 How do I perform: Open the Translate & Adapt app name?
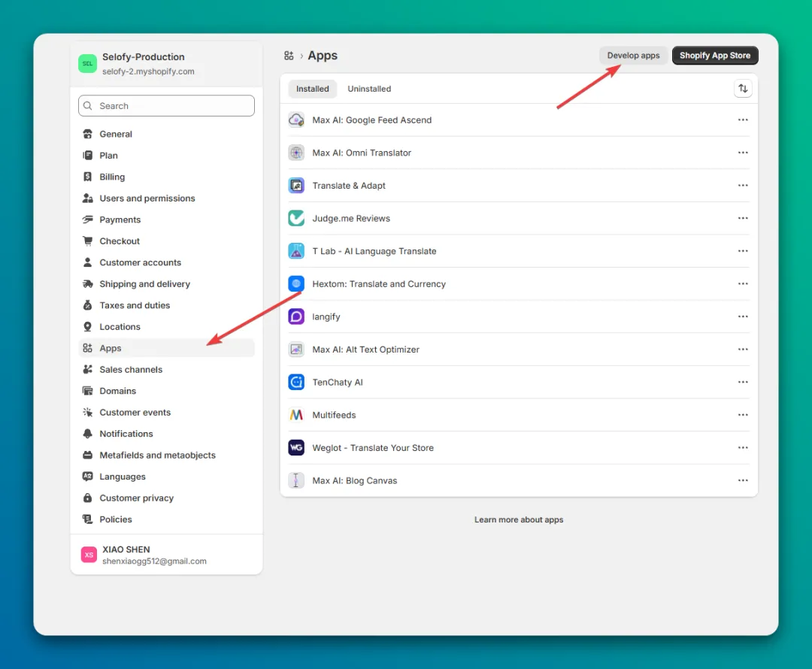tap(349, 186)
